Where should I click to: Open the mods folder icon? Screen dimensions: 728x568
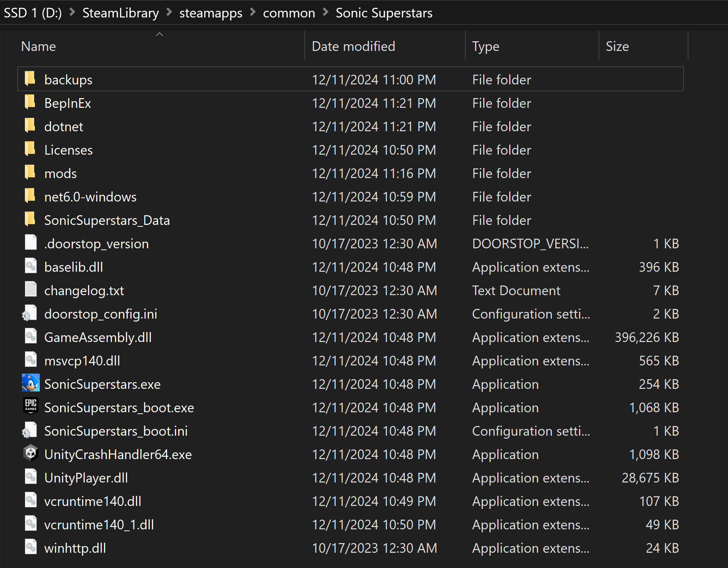[x=30, y=173]
